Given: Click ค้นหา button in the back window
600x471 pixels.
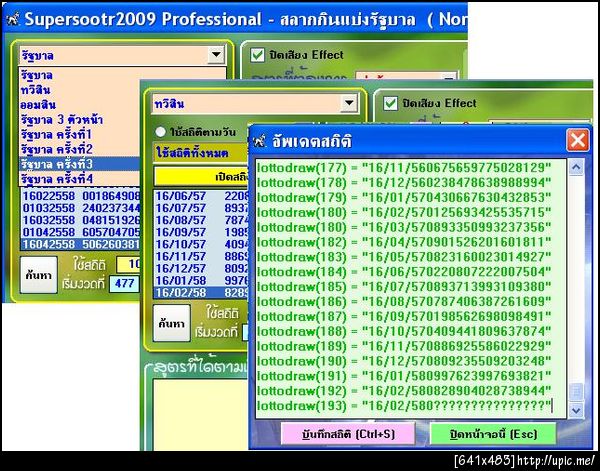Looking at the screenshot, I should 39,275.
